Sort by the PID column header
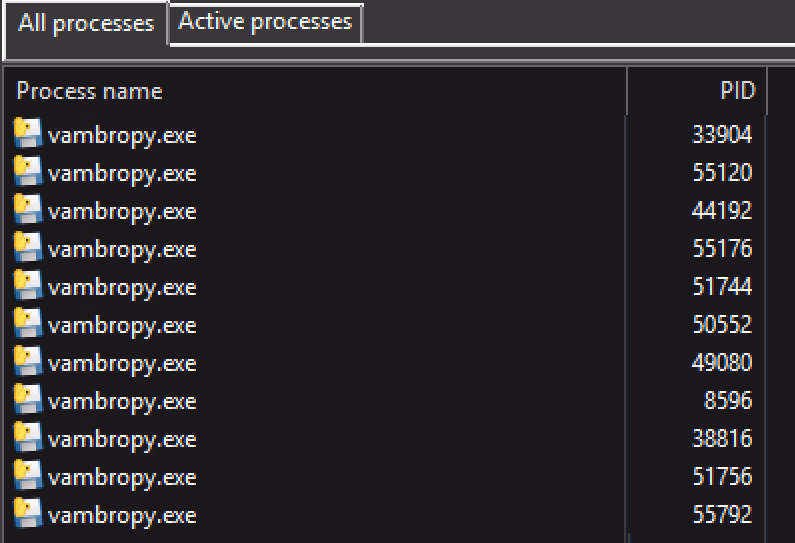Image resolution: width=795 pixels, height=543 pixels. pos(697,91)
